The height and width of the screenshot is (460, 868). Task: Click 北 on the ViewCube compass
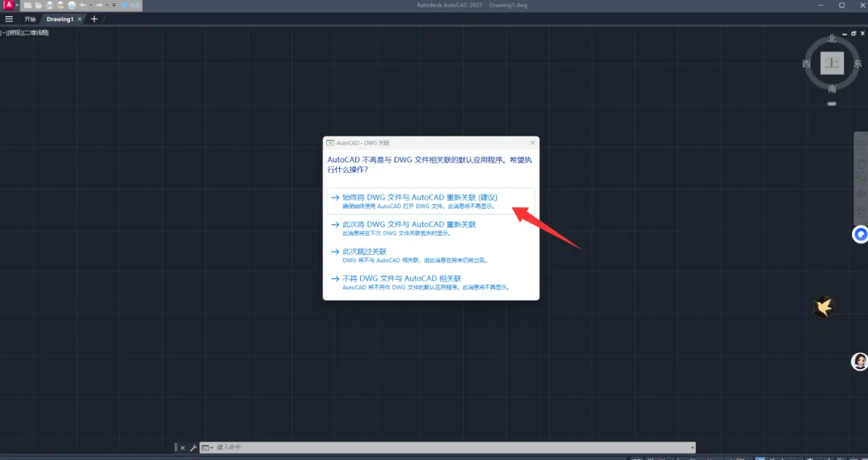click(832, 39)
